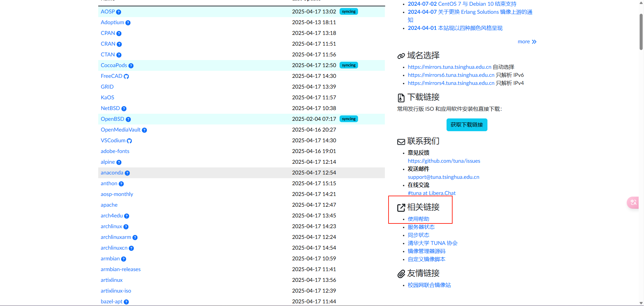Click the help icon beside anaconda

tap(127, 173)
